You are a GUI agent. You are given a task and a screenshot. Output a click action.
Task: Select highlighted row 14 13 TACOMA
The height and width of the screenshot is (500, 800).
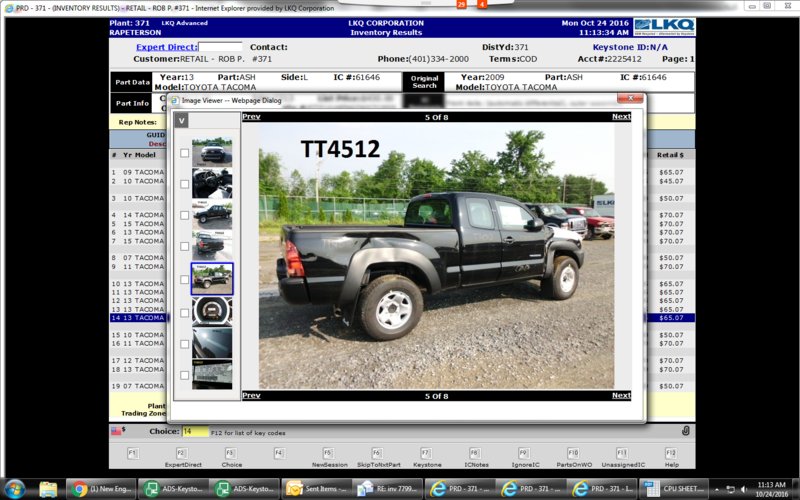tap(138, 318)
